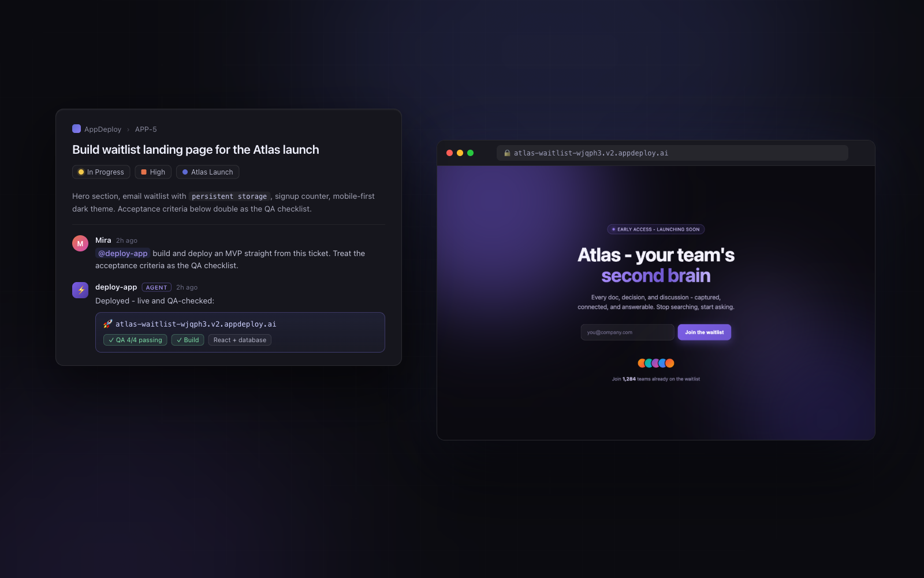The image size is (924, 578).
Task: Open the High priority badge
Action: click(153, 172)
